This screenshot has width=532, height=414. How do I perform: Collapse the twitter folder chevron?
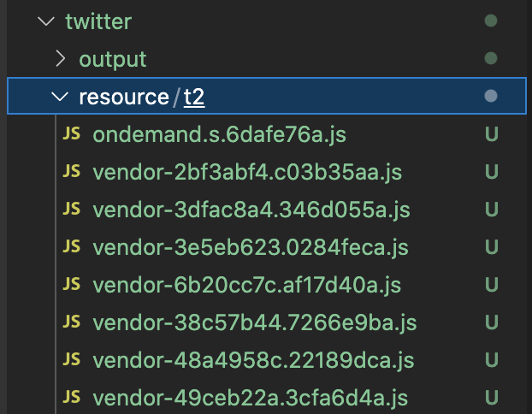click(x=45, y=21)
